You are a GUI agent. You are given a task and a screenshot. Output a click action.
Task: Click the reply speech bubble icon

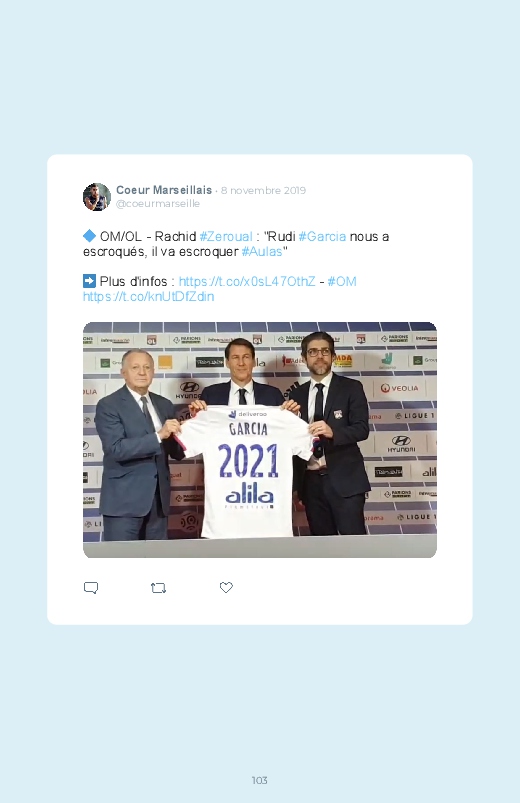pos(91,587)
